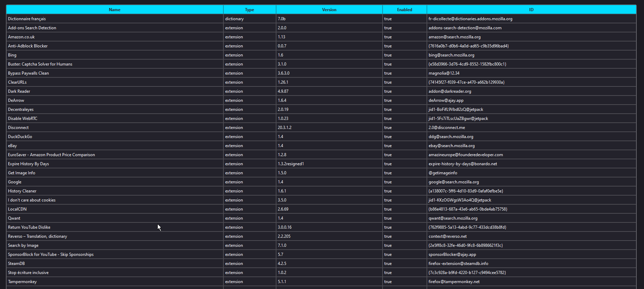Click the Enabled column header

pyautogui.click(x=405, y=10)
